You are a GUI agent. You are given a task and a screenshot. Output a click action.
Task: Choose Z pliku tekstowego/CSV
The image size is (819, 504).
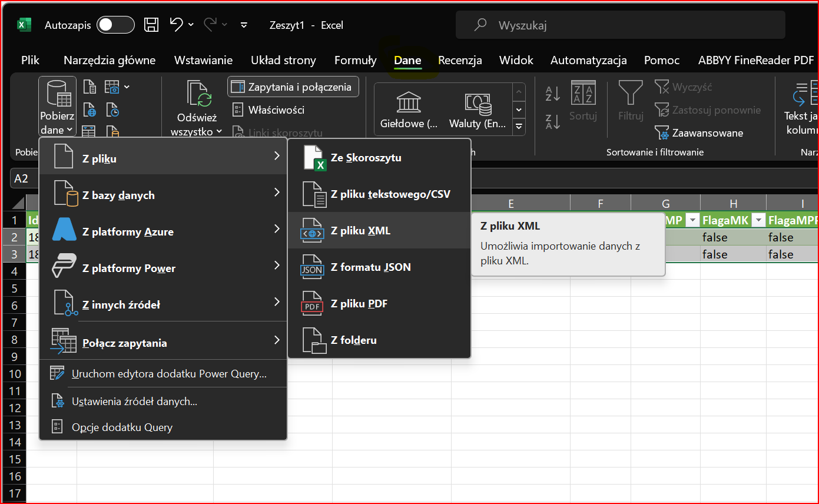pyautogui.click(x=379, y=194)
